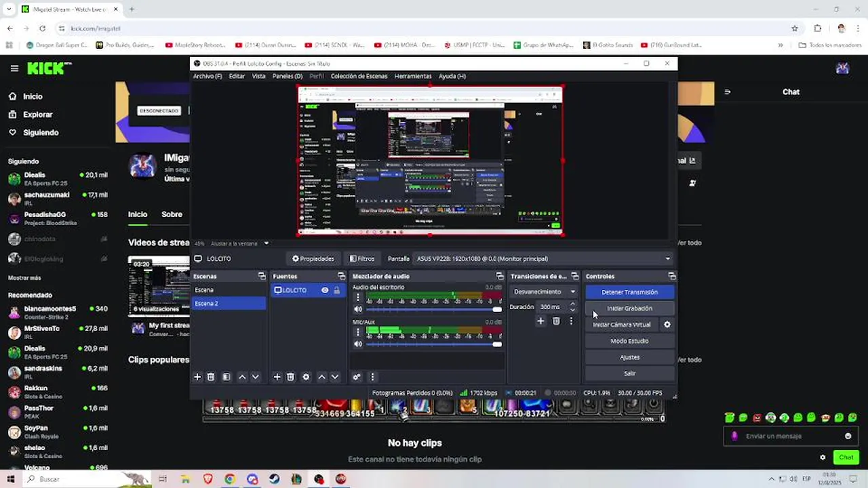The width and height of the screenshot is (868, 488).
Task: Undock the Controles panel
Action: [672, 277]
